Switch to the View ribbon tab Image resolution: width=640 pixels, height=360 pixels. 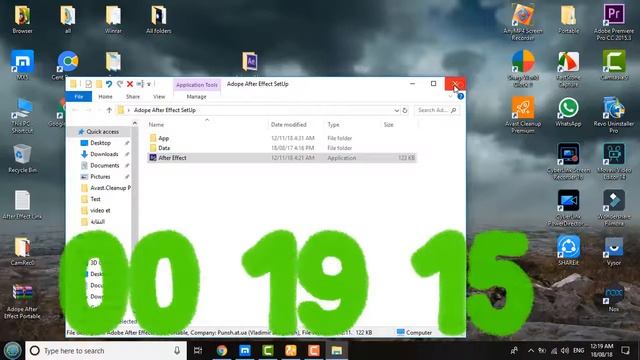pos(159,97)
